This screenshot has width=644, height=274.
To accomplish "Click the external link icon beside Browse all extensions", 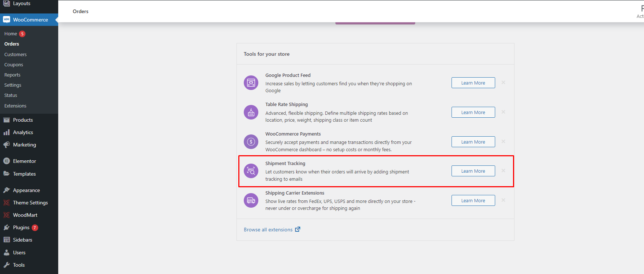I will (x=298, y=229).
